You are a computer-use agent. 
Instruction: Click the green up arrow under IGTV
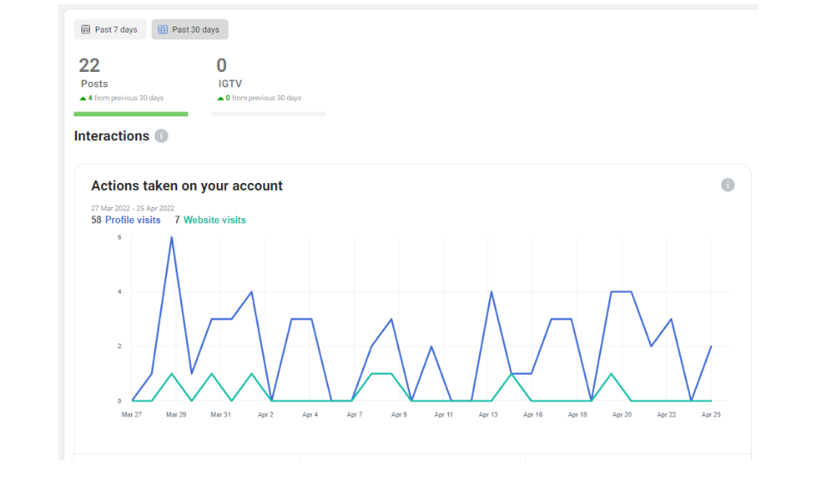(x=221, y=98)
